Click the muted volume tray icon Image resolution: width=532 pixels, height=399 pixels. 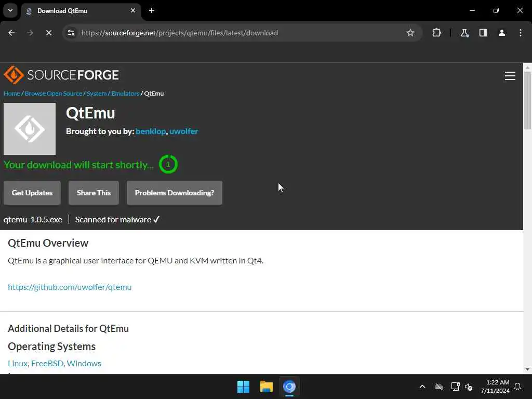click(469, 387)
